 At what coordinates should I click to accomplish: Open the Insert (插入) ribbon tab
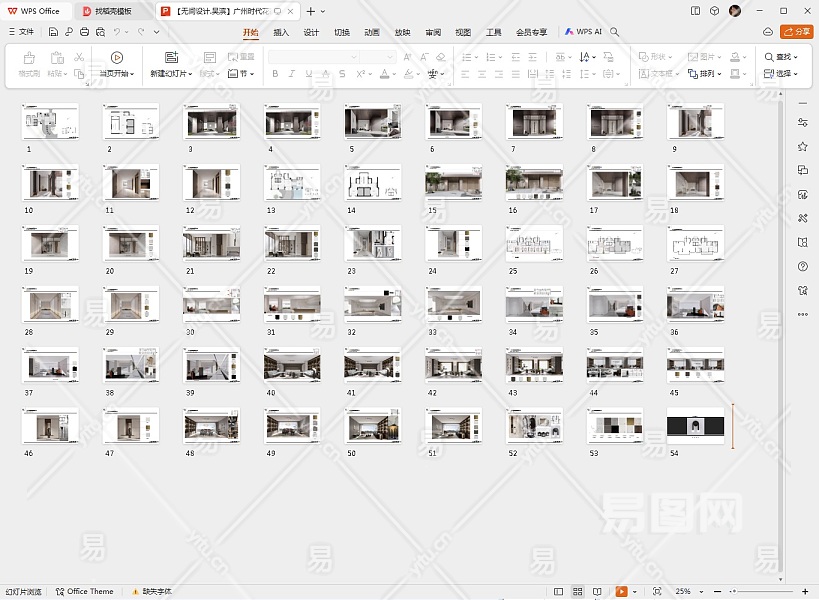pos(281,32)
